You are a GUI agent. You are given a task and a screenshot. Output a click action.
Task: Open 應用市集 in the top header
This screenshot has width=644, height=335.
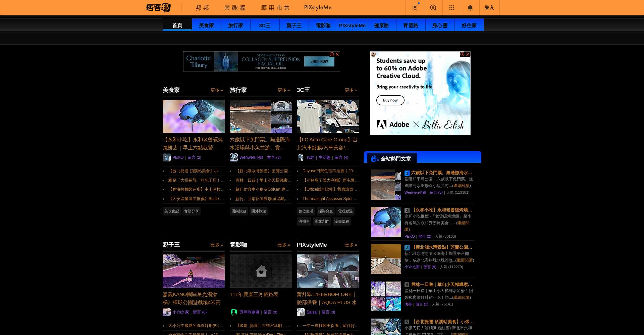275,7
